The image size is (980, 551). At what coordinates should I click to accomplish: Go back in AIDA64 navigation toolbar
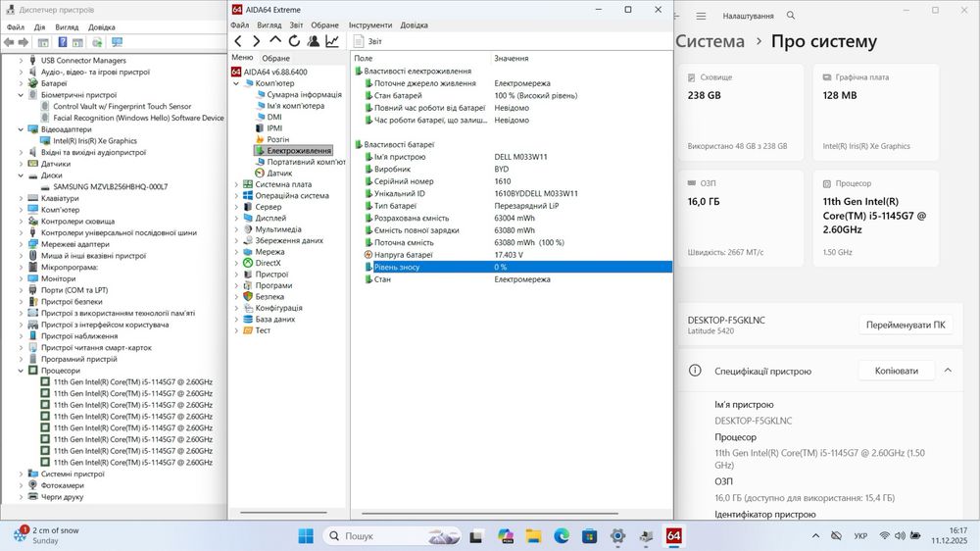(237, 41)
